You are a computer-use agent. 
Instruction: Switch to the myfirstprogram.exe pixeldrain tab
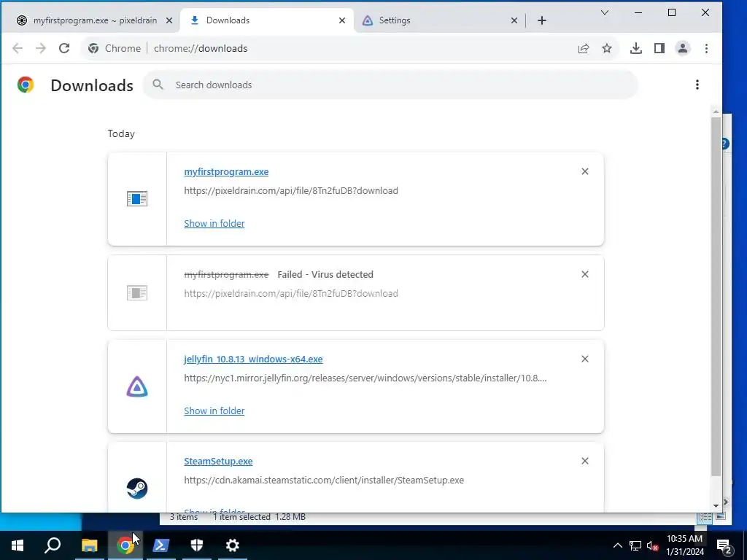tap(95, 20)
